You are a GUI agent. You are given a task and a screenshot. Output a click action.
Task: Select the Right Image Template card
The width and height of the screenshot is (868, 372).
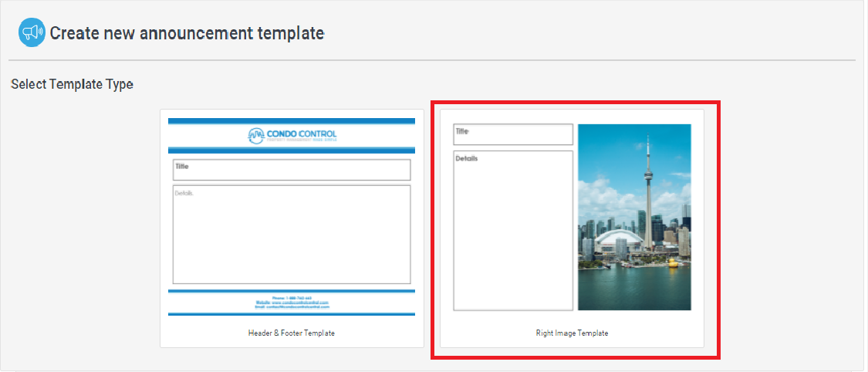[x=572, y=230]
